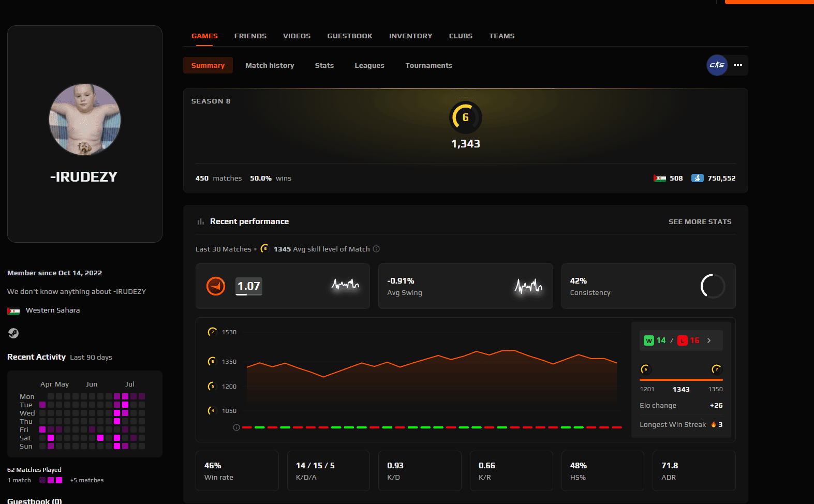Open the Videos tab
814x504 pixels.
click(297, 36)
